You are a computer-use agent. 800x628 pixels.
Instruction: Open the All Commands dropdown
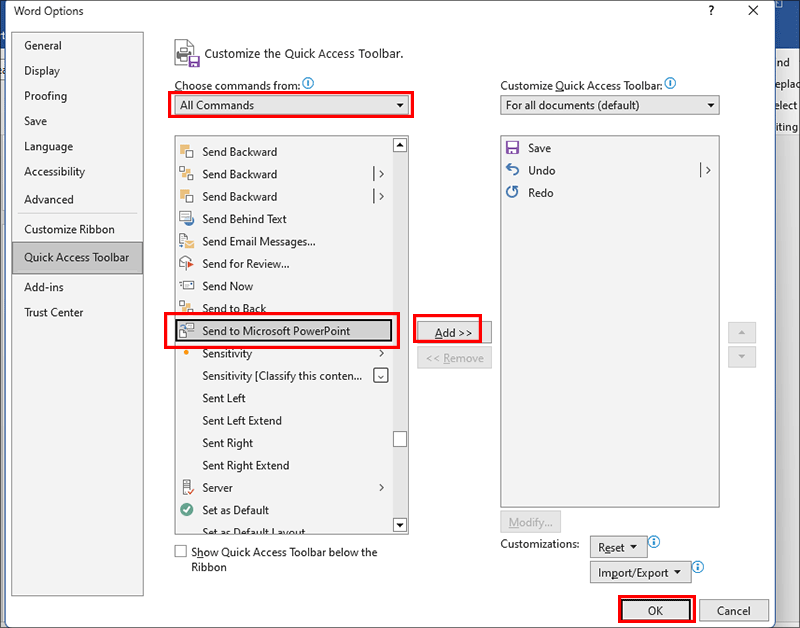pos(290,104)
